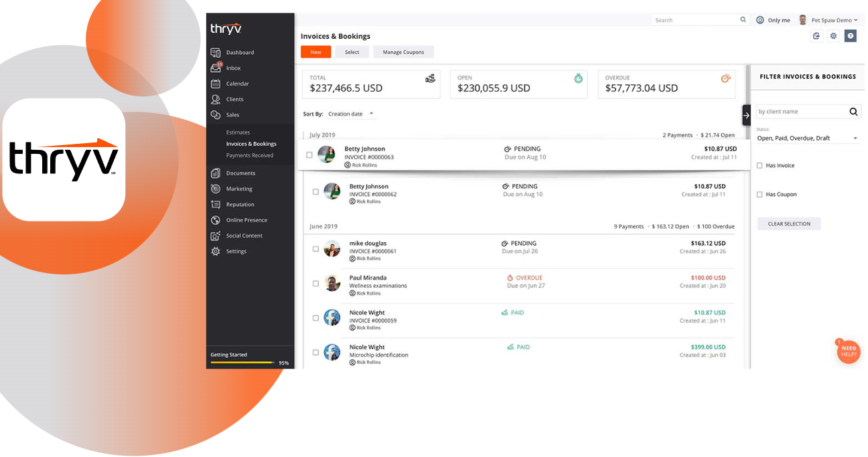Viewport: 868px width, 457px height.
Task: Click the Calendar icon in sidebar
Action: 216,84
